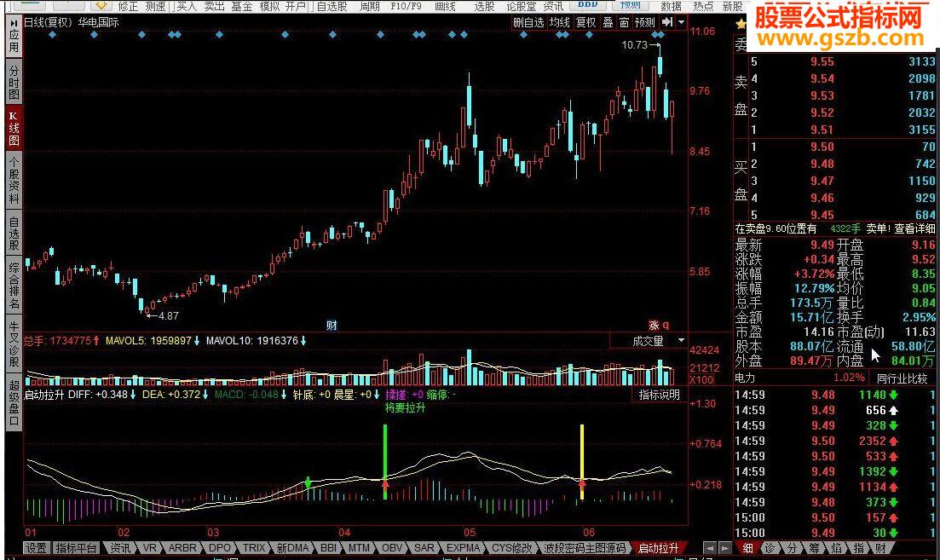Open 资讯 in top toolbar

coord(553,6)
